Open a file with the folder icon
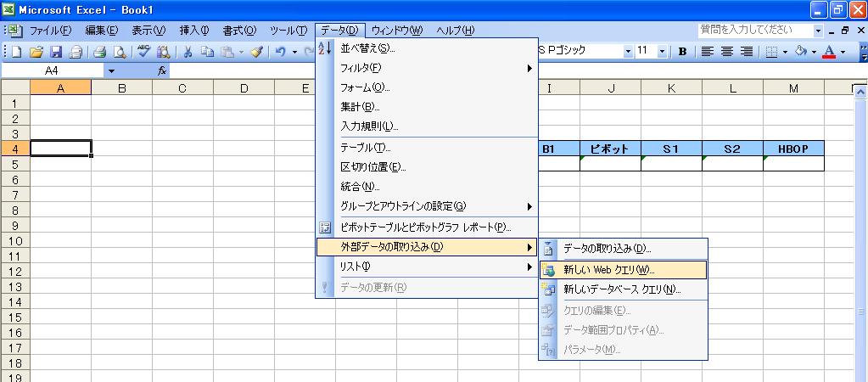868x382 pixels. click(x=36, y=52)
